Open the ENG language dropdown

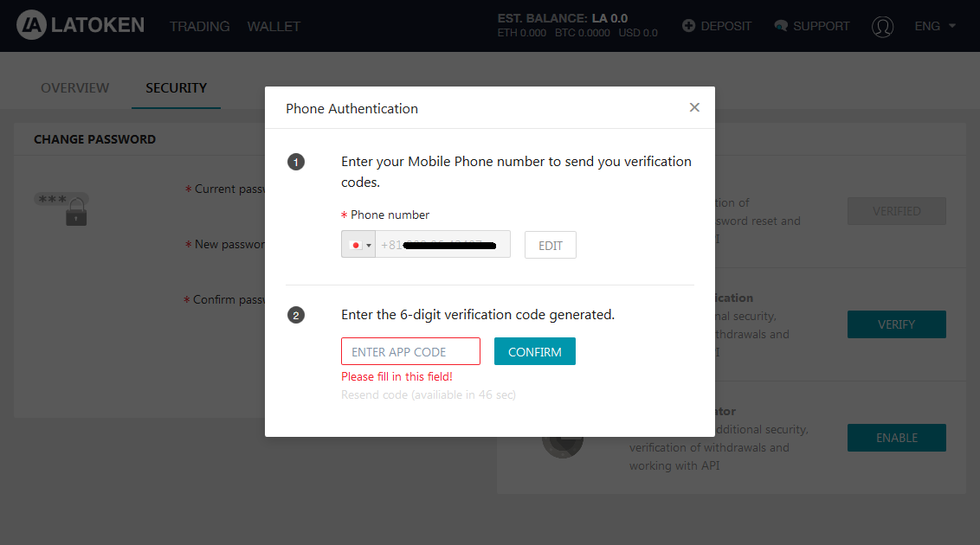point(935,26)
